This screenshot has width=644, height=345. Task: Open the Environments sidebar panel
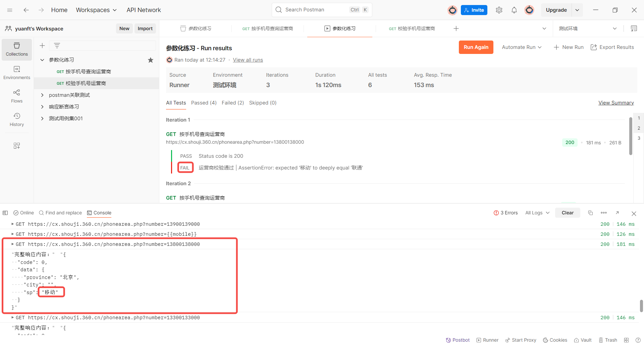[x=17, y=73]
